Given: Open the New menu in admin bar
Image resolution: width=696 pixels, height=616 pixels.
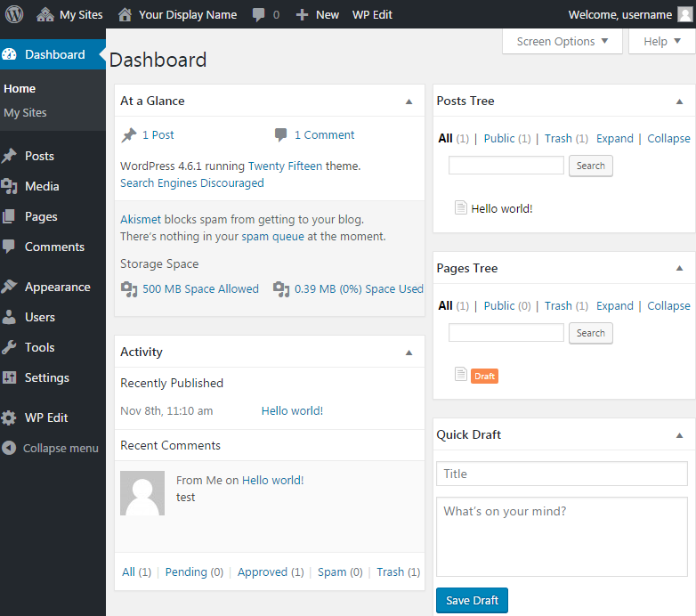Looking at the screenshot, I should (328, 14).
